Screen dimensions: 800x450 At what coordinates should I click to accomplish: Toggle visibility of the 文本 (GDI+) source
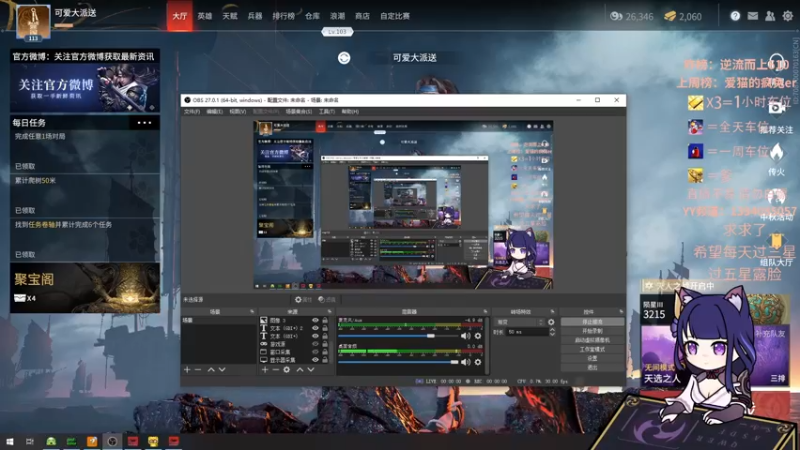315,336
